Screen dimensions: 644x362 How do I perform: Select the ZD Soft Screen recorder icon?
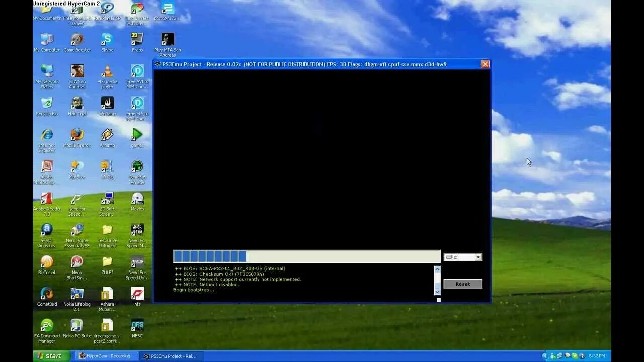[x=107, y=204]
